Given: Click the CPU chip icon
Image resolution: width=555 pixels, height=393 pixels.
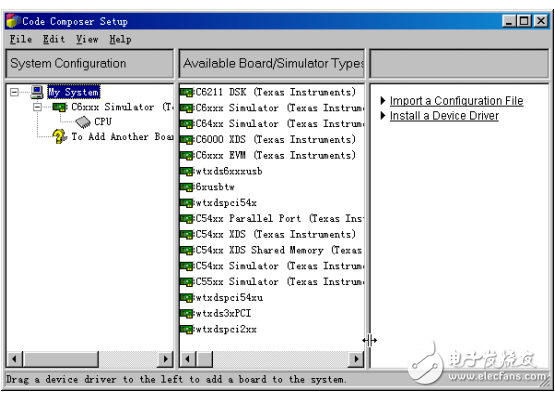Looking at the screenshot, I should 83,122.
